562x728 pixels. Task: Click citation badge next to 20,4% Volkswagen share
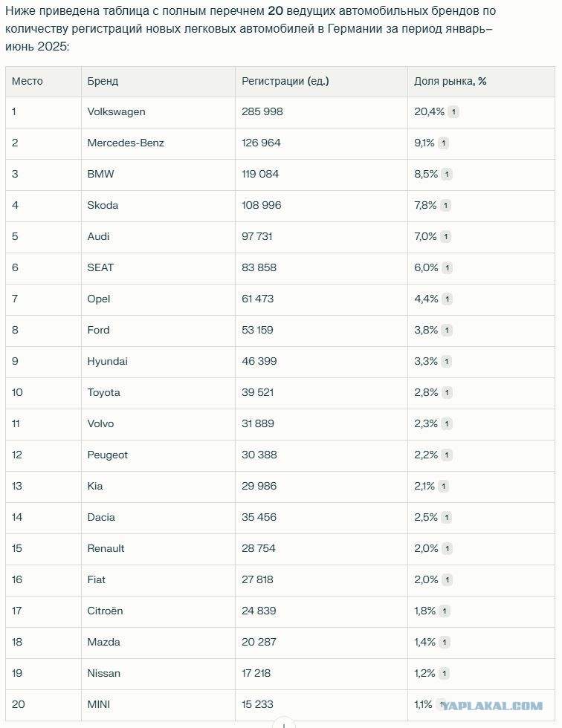[453, 112]
